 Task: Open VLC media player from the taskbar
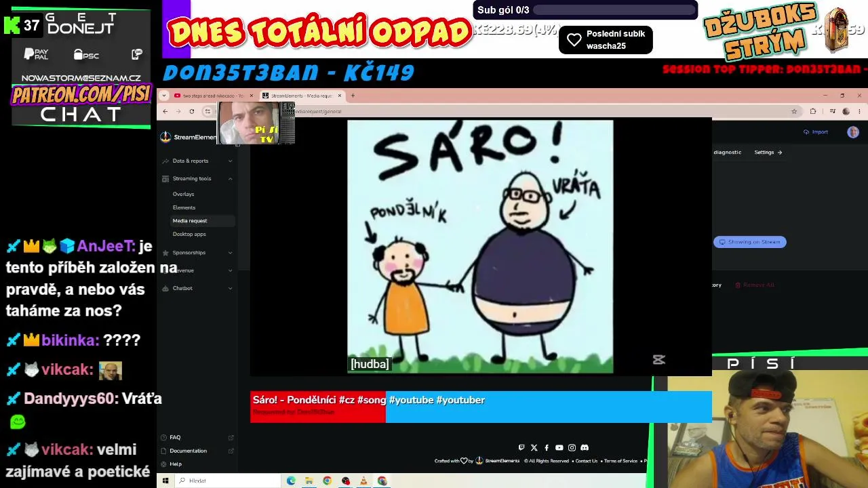pos(363,481)
